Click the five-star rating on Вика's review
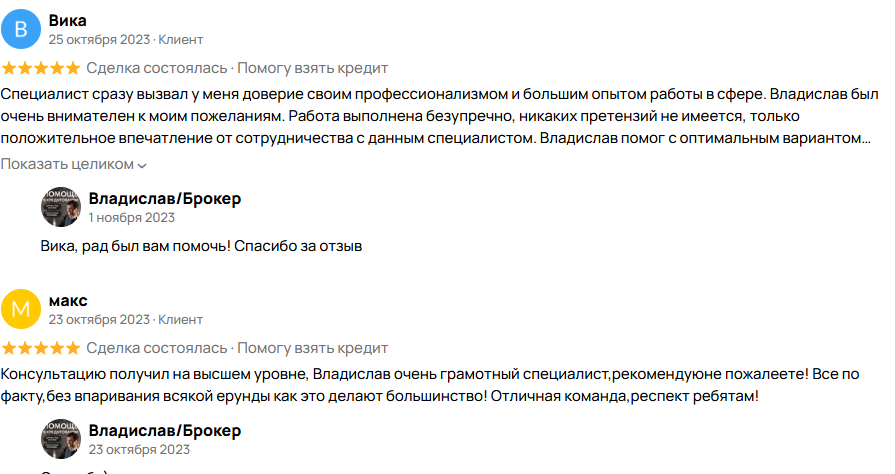 click(x=41, y=68)
